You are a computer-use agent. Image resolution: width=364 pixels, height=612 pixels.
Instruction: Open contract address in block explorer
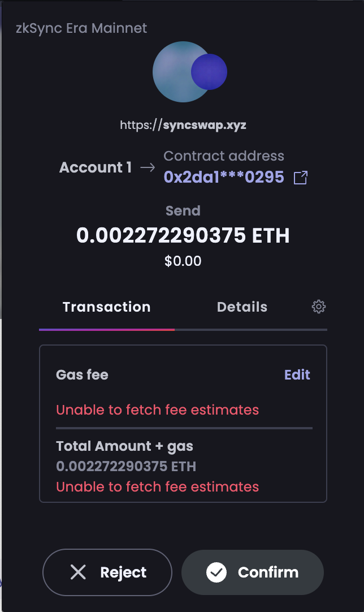[x=300, y=178]
